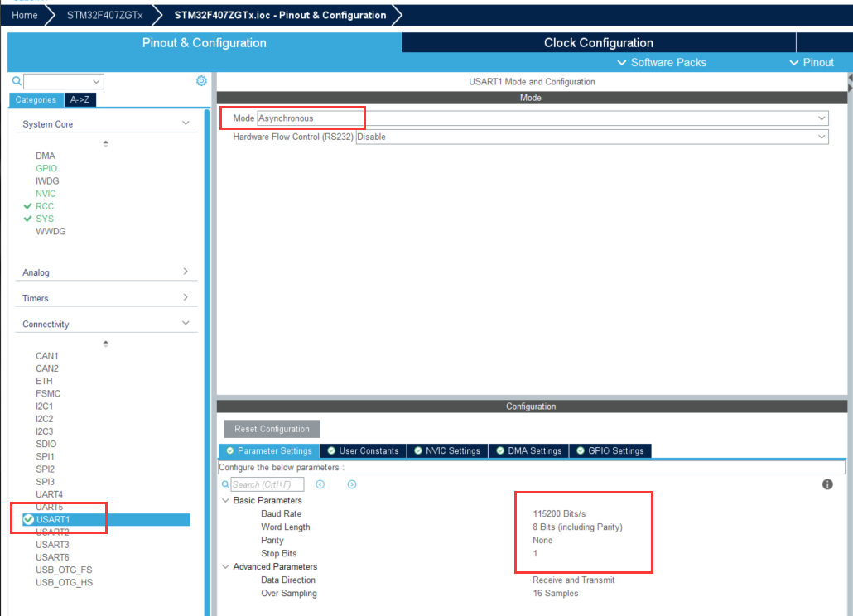The height and width of the screenshot is (616, 853).
Task: Open the Mode Asynchronous dropdown
Action: click(542, 118)
